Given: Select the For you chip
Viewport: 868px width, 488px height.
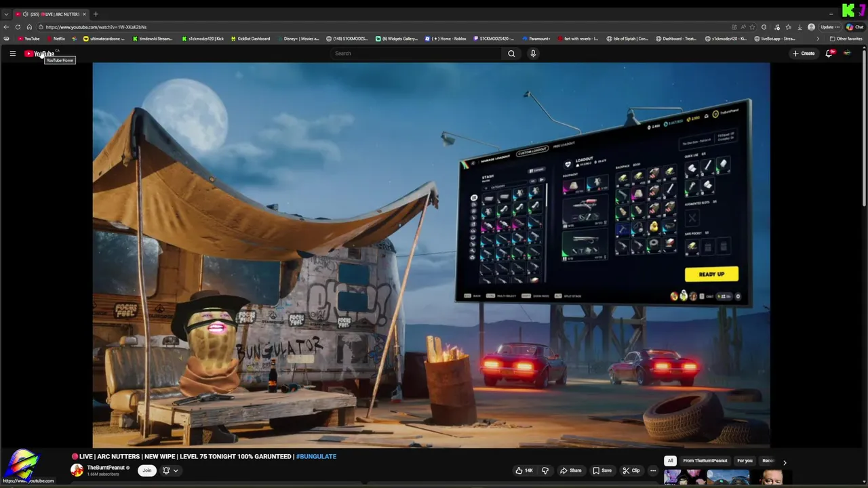Looking at the screenshot, I should 745,461.
